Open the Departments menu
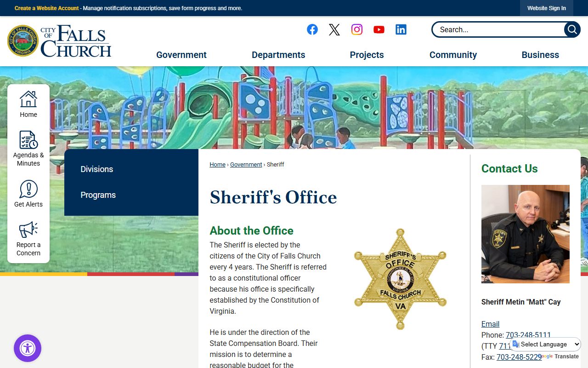Screen dimensions: 588x368 pos(278,55)
